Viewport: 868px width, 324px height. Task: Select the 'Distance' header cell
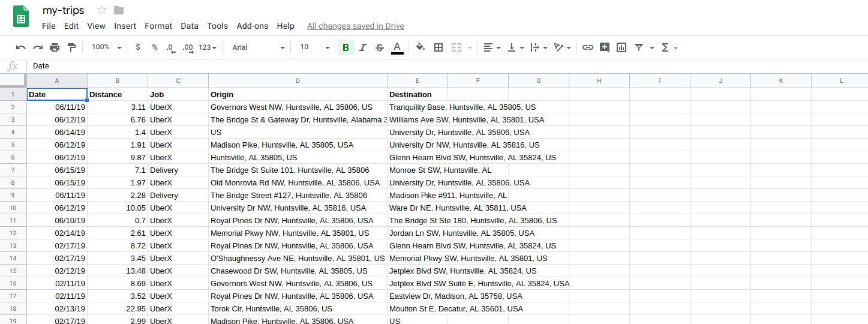tap(118, 94)
